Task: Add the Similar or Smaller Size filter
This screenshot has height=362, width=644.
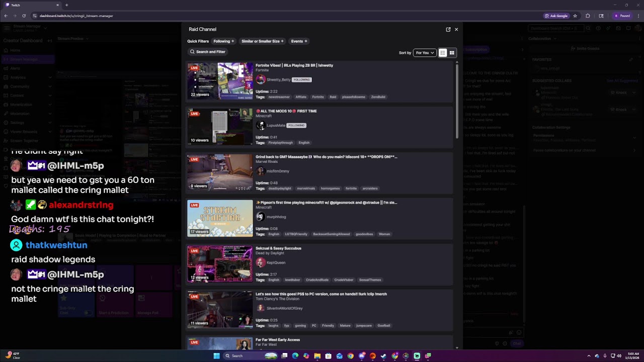Action: pyautogui.click(x=263, y=41)
